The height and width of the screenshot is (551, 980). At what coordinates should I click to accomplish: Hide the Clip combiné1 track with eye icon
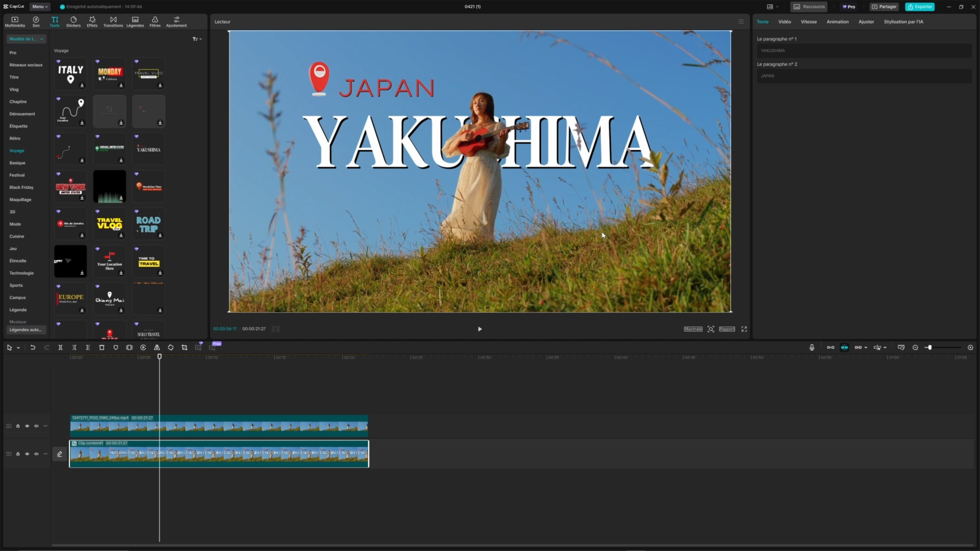27,454
